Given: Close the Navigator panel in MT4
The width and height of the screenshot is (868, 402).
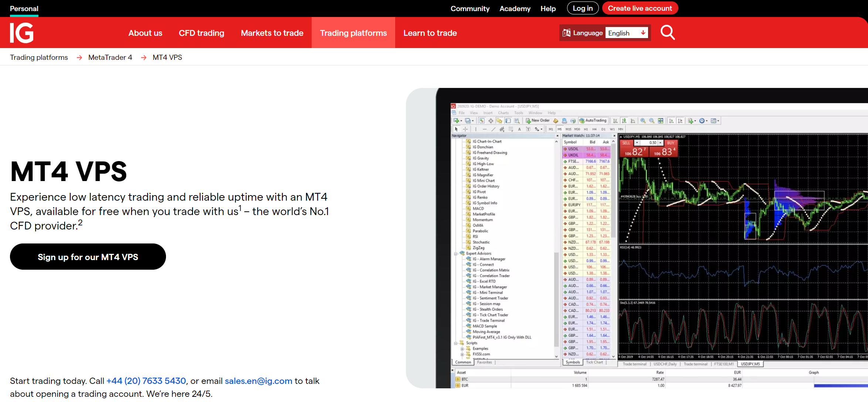Looking at the screenshot, I should 557,136.
